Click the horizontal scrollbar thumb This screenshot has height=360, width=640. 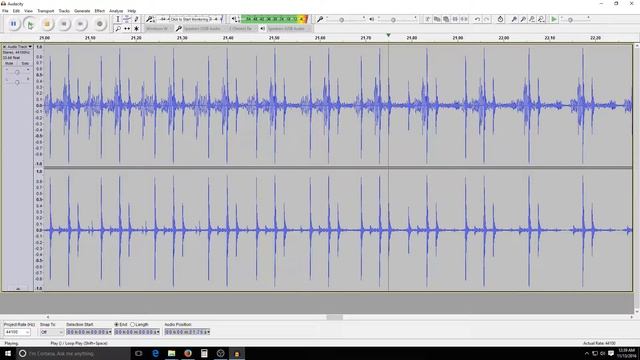pos(335,317)
